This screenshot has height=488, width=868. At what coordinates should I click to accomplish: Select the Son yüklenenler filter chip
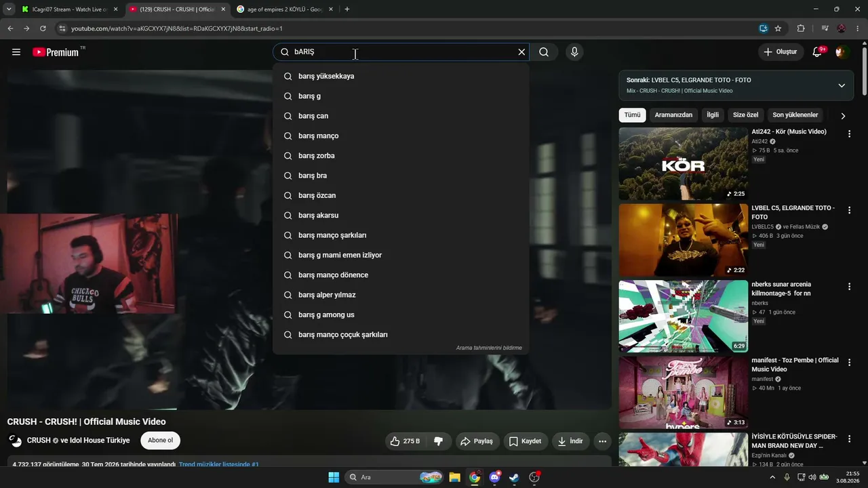click(x=795, y=115)
